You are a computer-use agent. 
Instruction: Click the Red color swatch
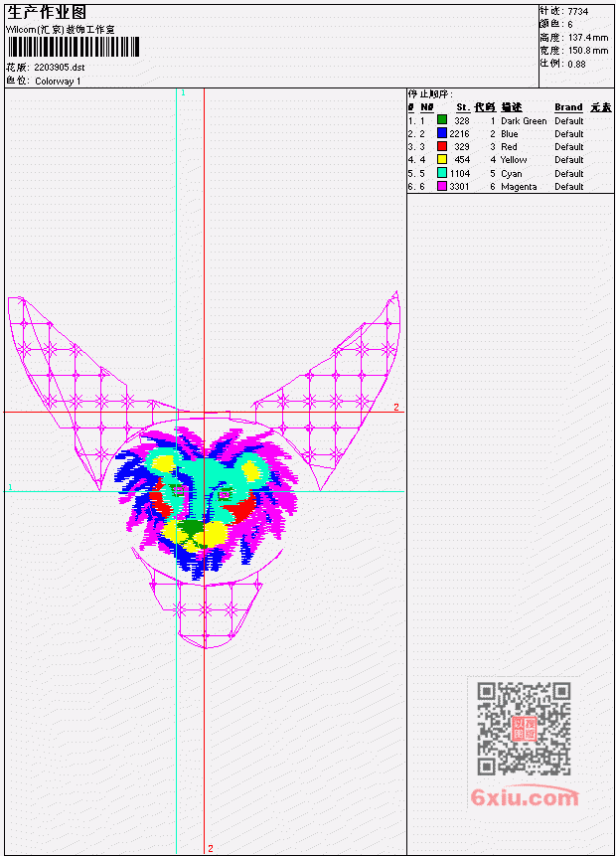tap(442, 146)
